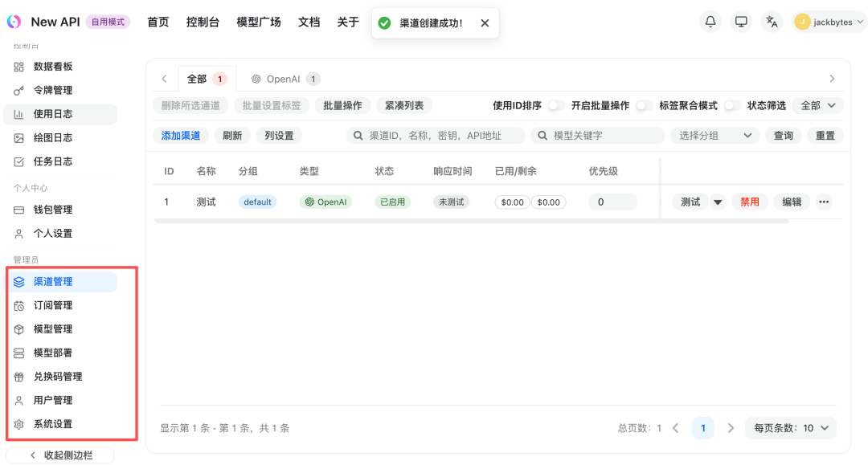
Task: Open 文档 in the top navigation
Action: pyautogui.click(x=309, y=22)
